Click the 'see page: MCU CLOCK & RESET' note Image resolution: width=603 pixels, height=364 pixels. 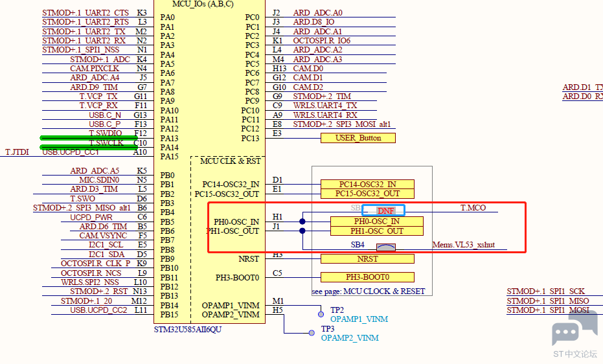369,291
